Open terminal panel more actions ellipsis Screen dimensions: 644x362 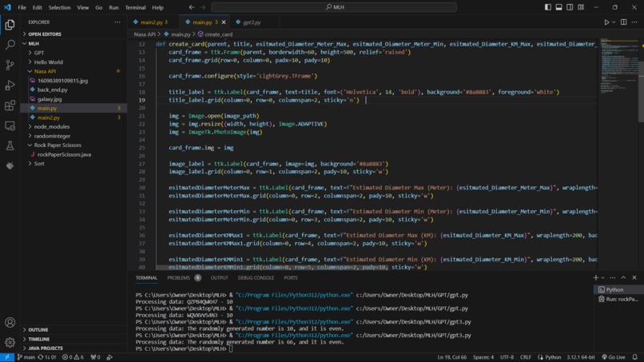612,278
